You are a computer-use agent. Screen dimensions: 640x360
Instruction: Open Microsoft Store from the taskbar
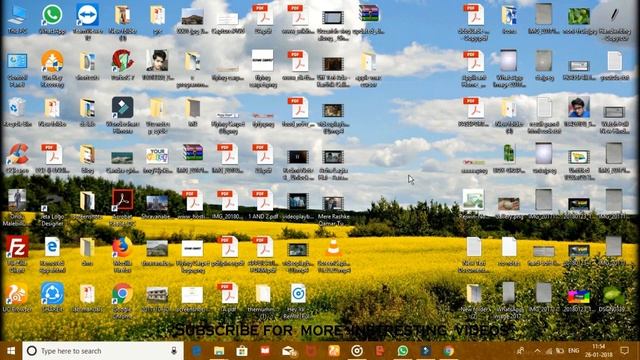coord(242,351)
